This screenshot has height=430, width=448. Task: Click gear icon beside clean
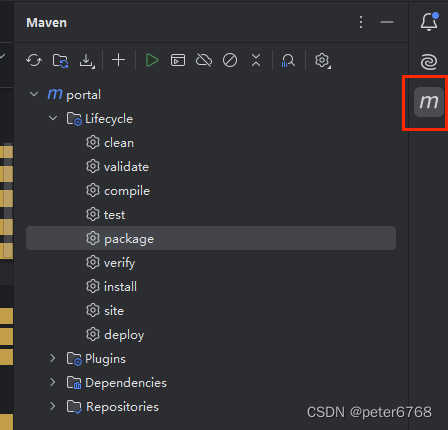[x=93, y=142]
